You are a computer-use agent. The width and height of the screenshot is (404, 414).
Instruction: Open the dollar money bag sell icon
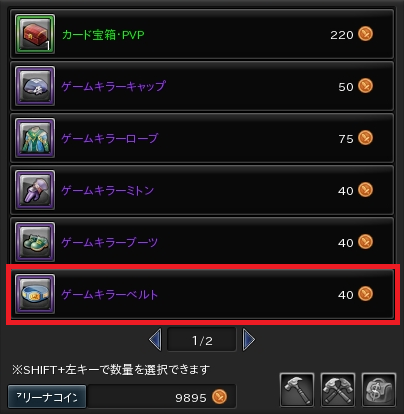click(379, 390)
